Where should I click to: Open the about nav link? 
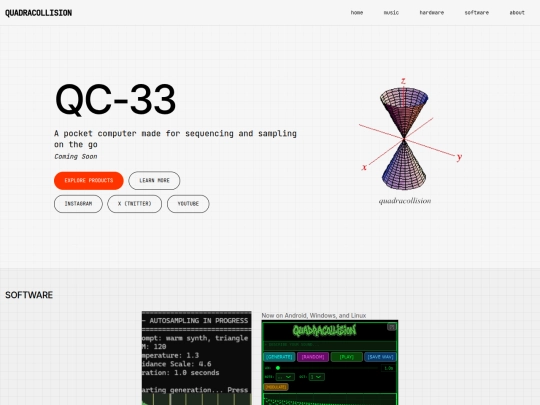pyautogui.click(x=517, y=13)
